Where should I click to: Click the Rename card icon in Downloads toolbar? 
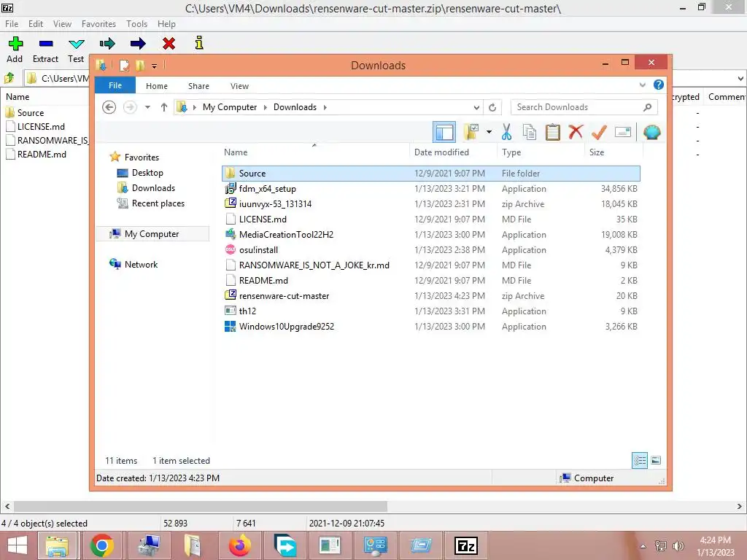tap(623, 132)
